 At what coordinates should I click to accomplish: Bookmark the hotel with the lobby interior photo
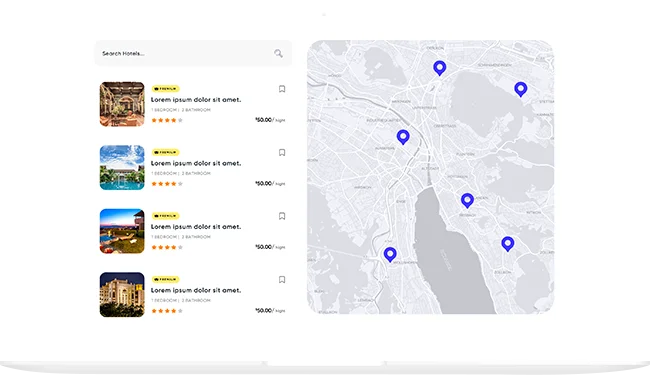tap(282, 89)
